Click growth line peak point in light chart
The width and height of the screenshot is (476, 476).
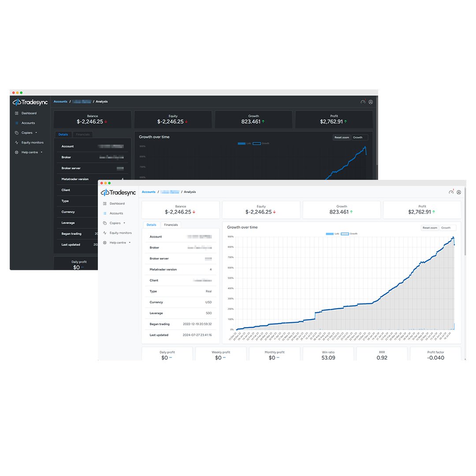click(453, 238)
